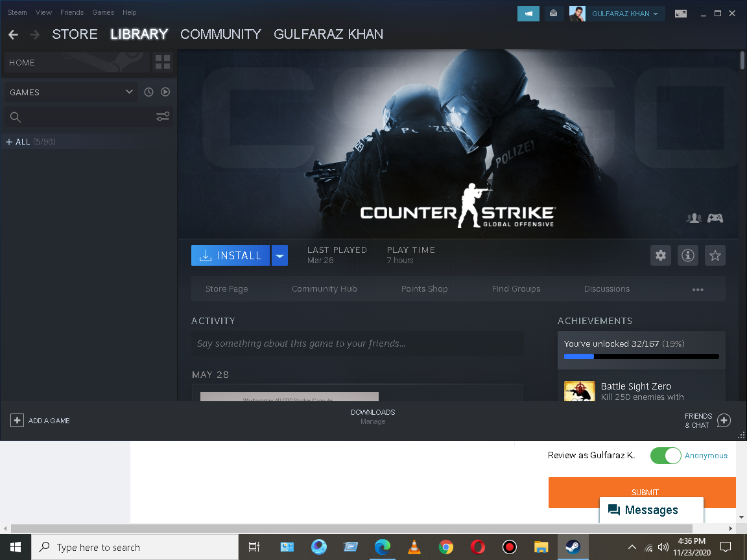Click the Library Home button
The image size is (747, 560).
(77, 62)
